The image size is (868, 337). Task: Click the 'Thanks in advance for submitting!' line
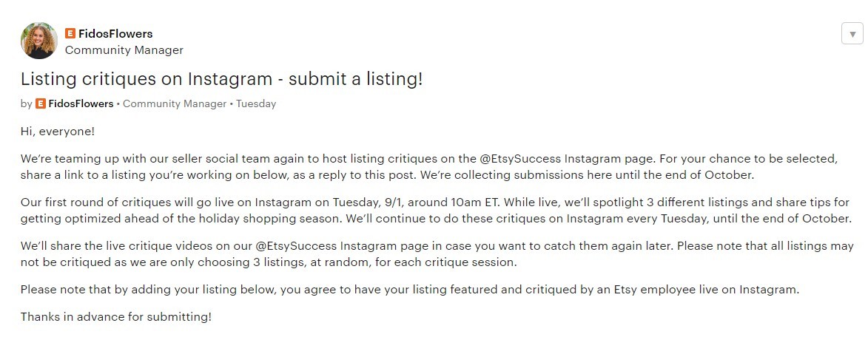click(115, 316)
